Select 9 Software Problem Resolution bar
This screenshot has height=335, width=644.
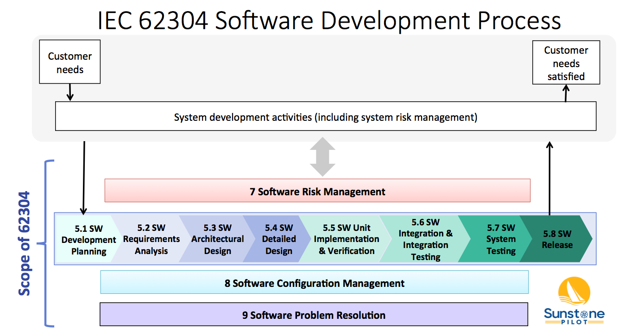pos(314,315)
